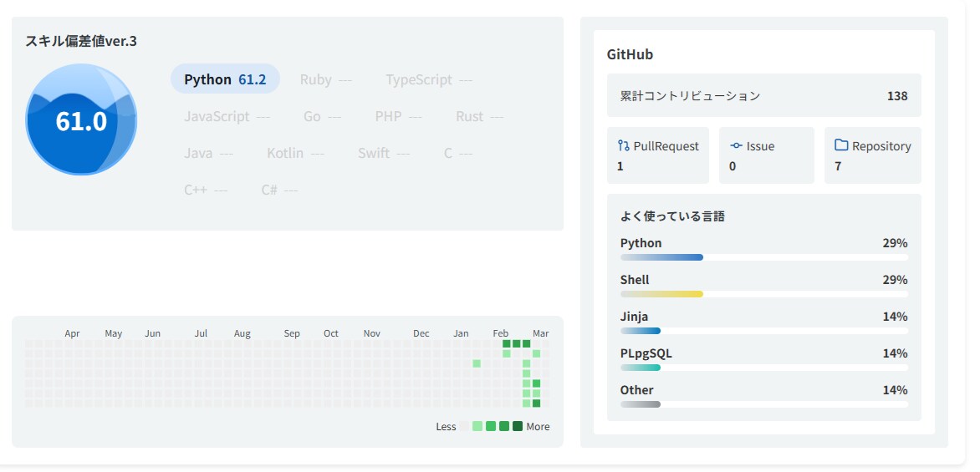
Task: Select the C skill chip
Action: (458, 153)
